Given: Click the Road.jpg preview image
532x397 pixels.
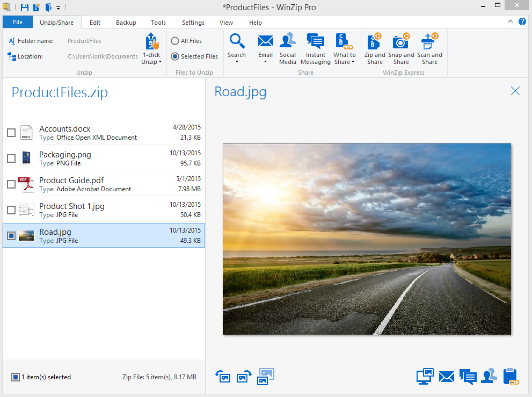Looking at the screenshot, I should 367,239.
